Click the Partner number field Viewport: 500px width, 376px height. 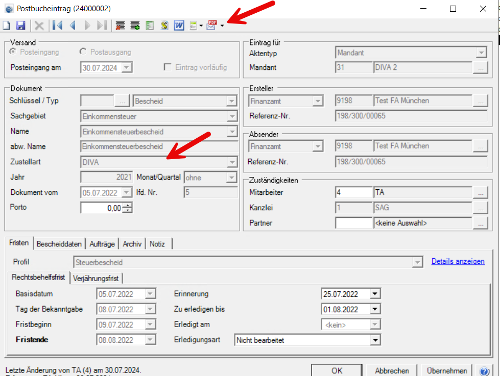tap(353, 223)
